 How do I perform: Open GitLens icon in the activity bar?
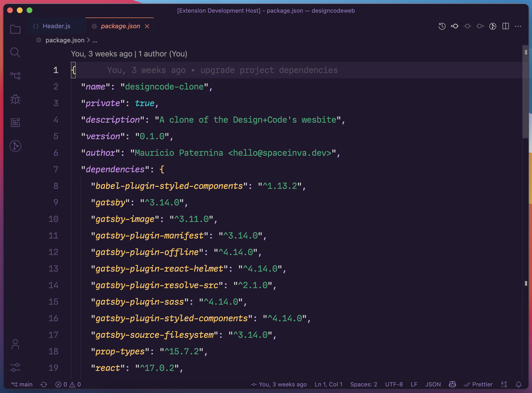pyautogui.click(x=15, y=146)
